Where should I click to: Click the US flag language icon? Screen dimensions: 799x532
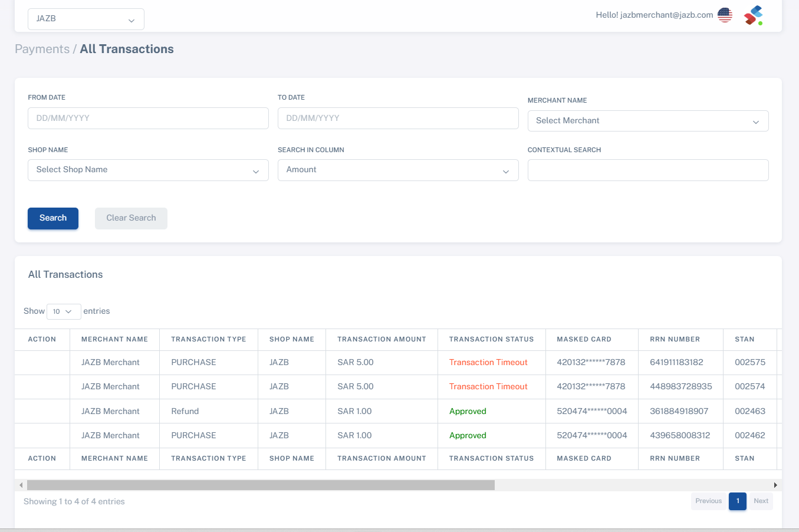click(x=725, y=15)
